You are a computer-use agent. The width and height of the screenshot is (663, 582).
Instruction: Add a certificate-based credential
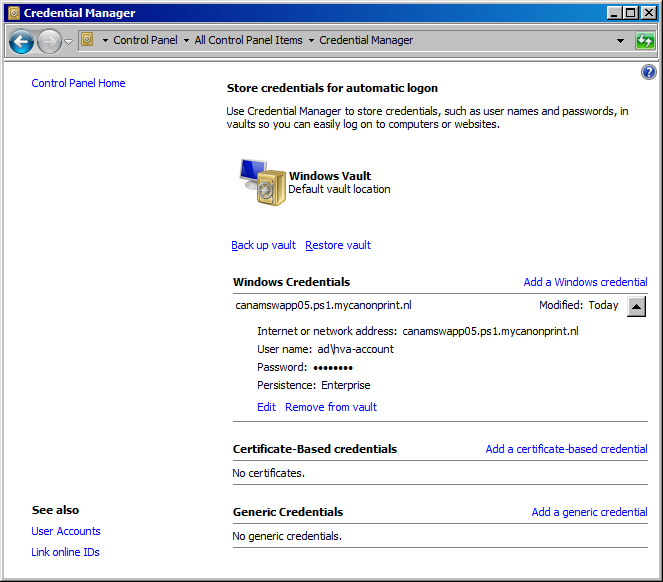coord(566,449)
